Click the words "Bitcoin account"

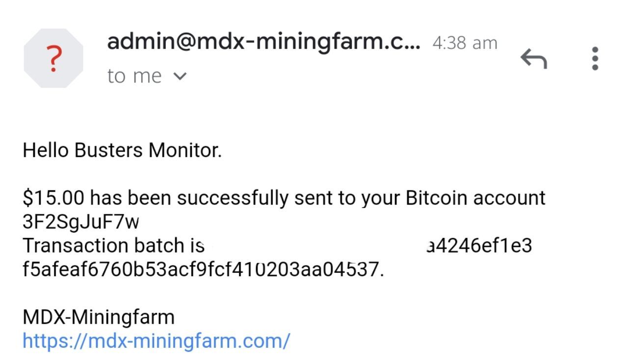[475, 198]
